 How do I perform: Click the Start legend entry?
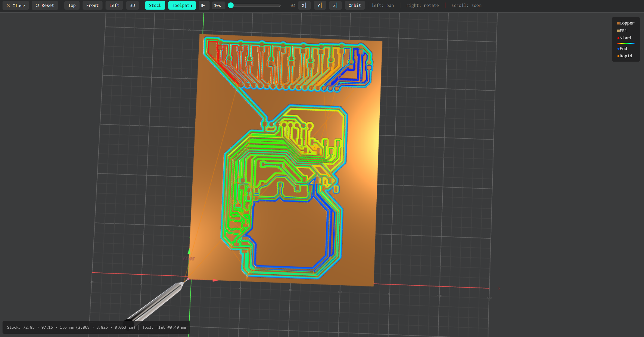pos(625,38)
